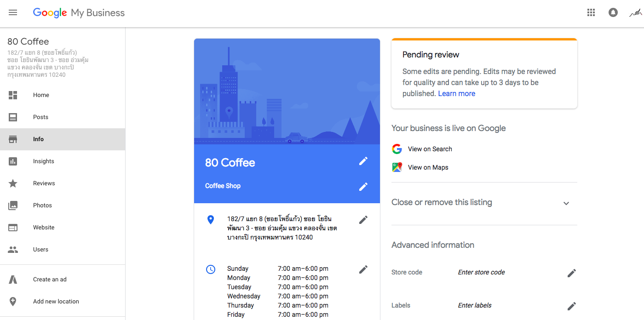The image size is (644, 320).
Task: Click the Website icon in sidebar
Action: [x=13, y=228]
